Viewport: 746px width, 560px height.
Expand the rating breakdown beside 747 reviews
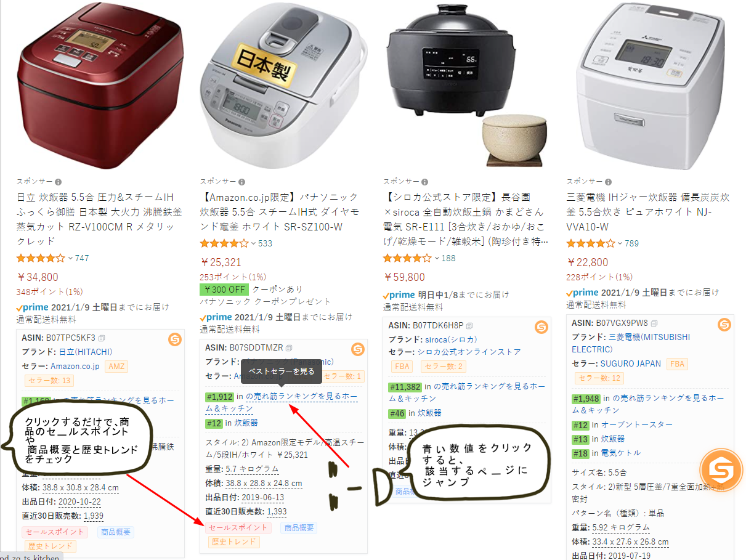pyautogui.click(x=70, y=258)
